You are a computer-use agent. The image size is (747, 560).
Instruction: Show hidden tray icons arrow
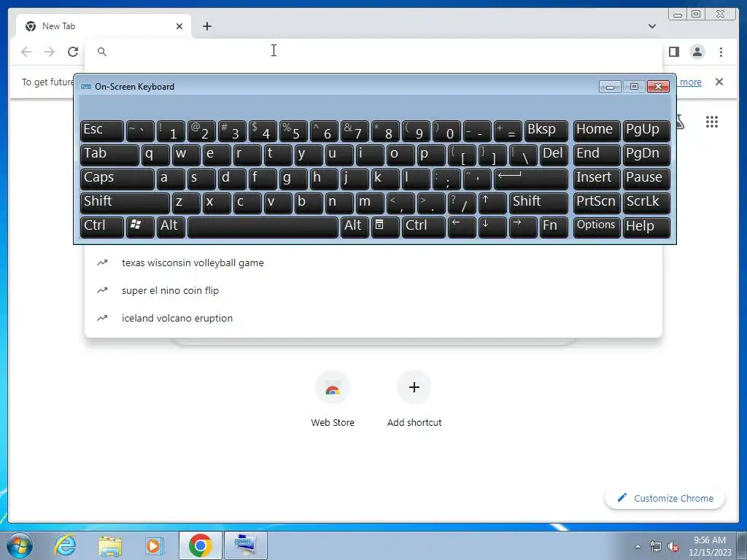click(x=638, y=546)
